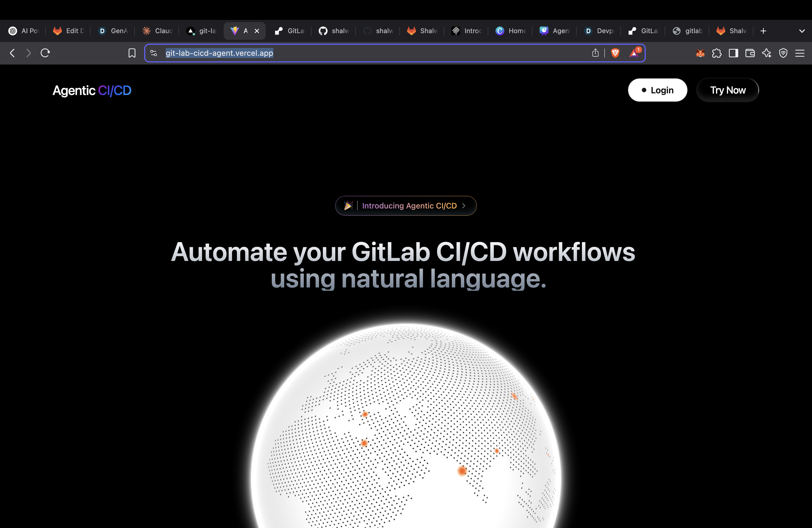Image resolution: width=812 pixels, height=528 pixels.
Task: Click the Brave VPN shield icon
Action: coord(783,53)
